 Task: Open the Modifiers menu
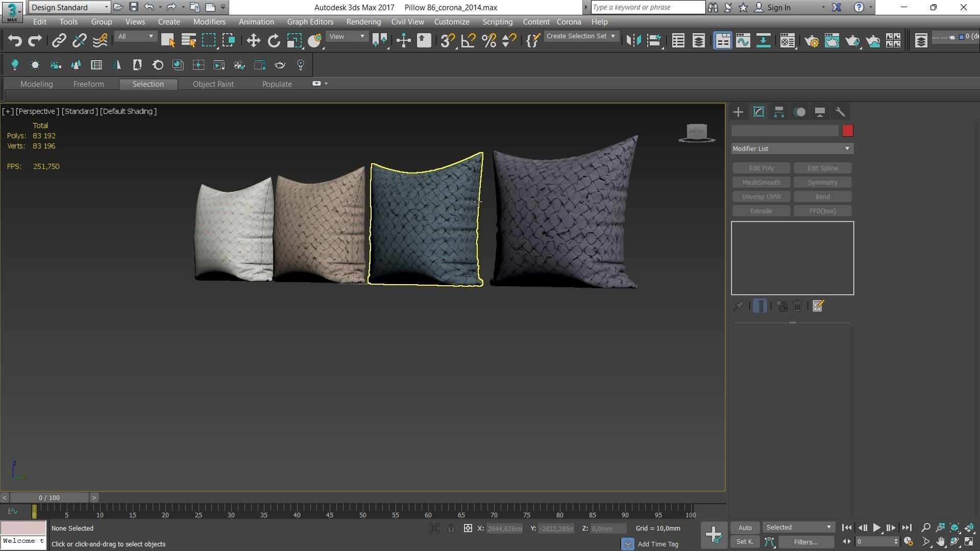(x=209, y=22)
